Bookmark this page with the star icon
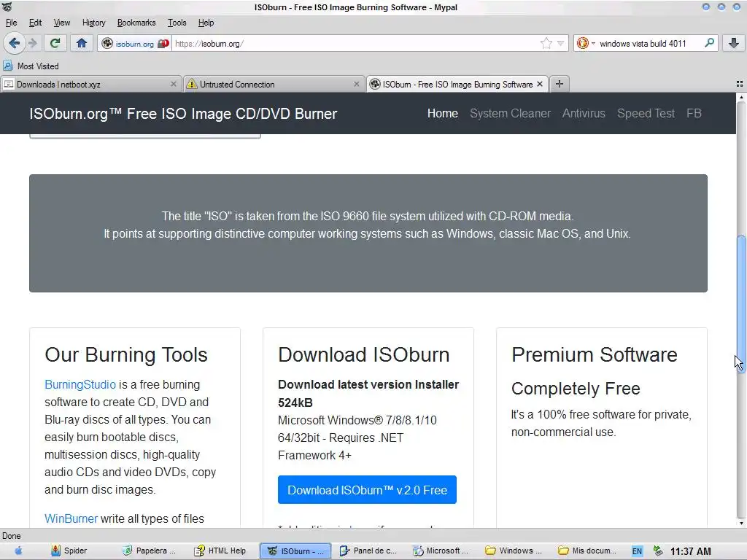The image size is (747, 560). pyautogui.click(x=546, y=43)
